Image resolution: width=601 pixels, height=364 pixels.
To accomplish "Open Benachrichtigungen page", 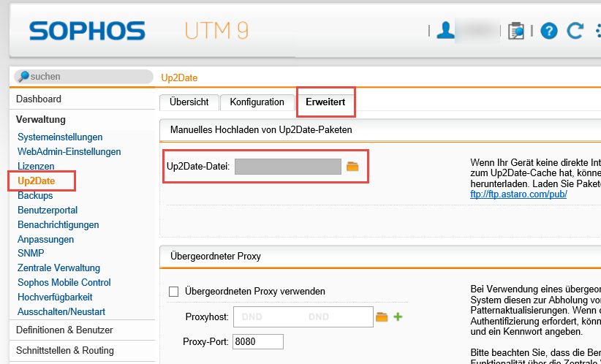I will (58, 224).
